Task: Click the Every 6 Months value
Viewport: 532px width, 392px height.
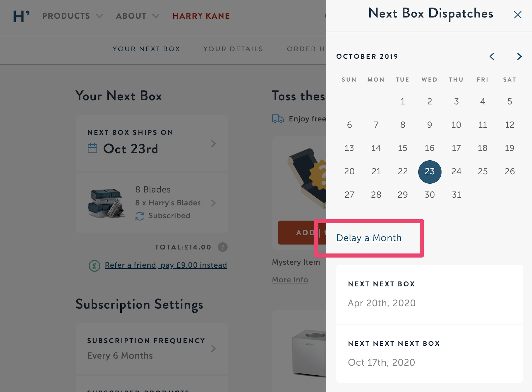Action: [x=120, y=356]
